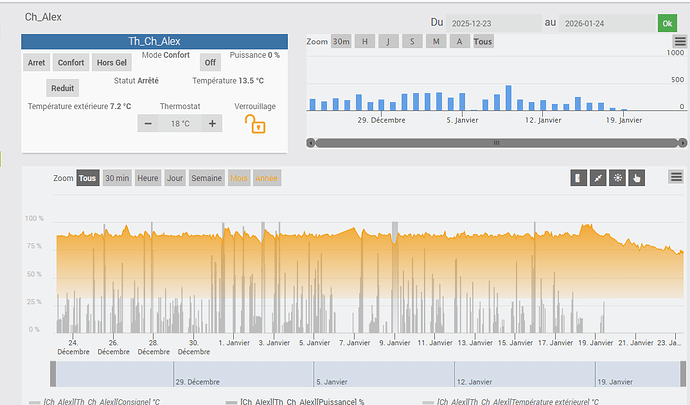Switch thermostat to Off

pyautogui.click(x=210, y=62)
